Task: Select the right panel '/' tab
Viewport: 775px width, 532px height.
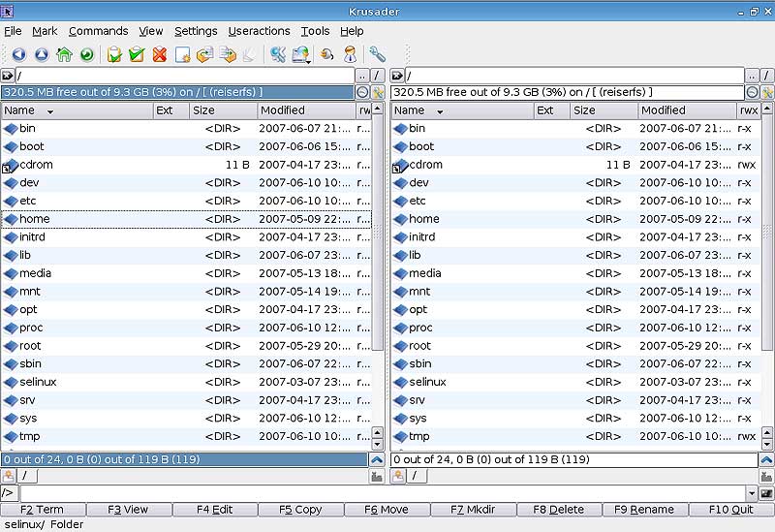Action: pos(417,476)
